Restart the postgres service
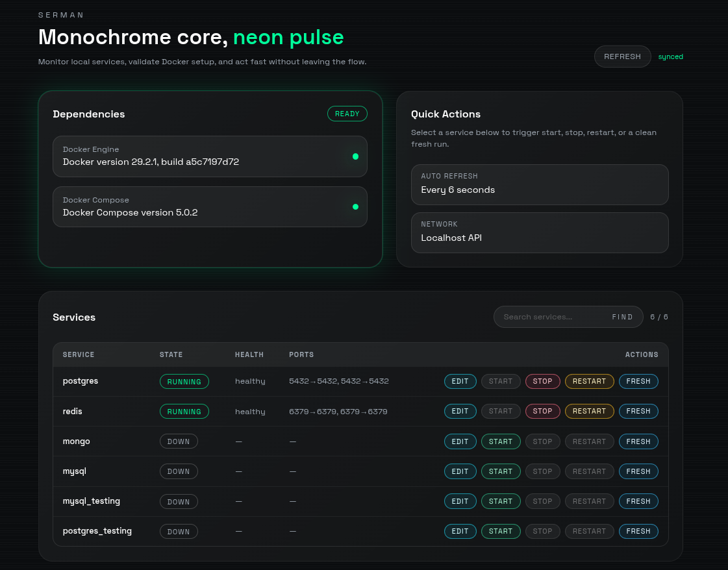The width and height of the screenshot is (728, 570). [589, 382]
